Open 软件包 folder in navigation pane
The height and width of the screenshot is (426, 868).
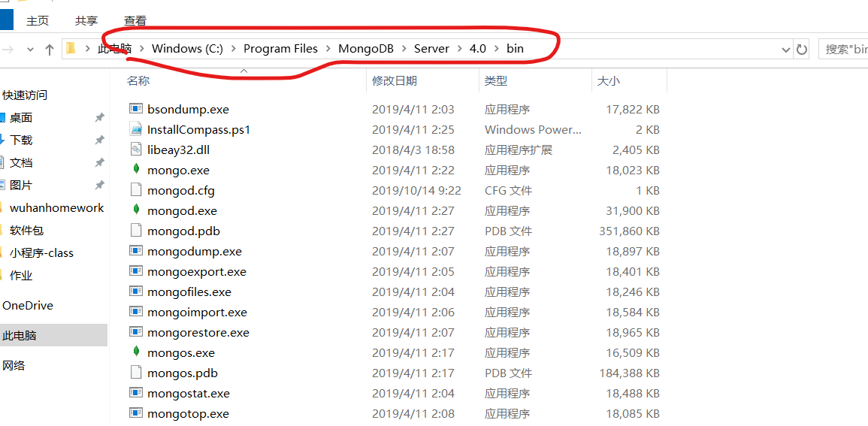coord(26,231)
